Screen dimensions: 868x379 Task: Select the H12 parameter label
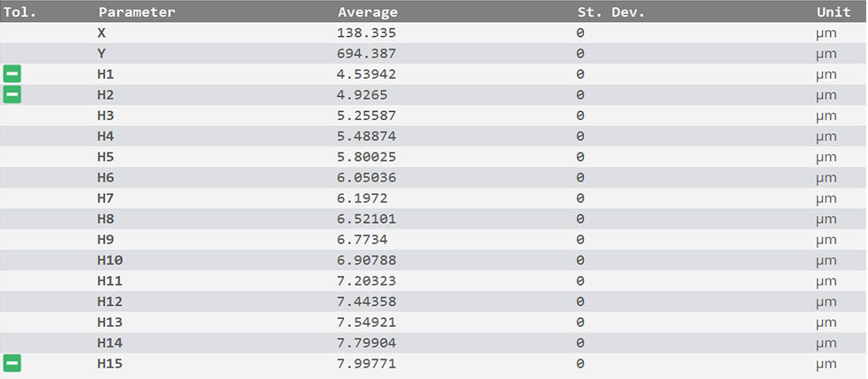(x=110, y=301)
